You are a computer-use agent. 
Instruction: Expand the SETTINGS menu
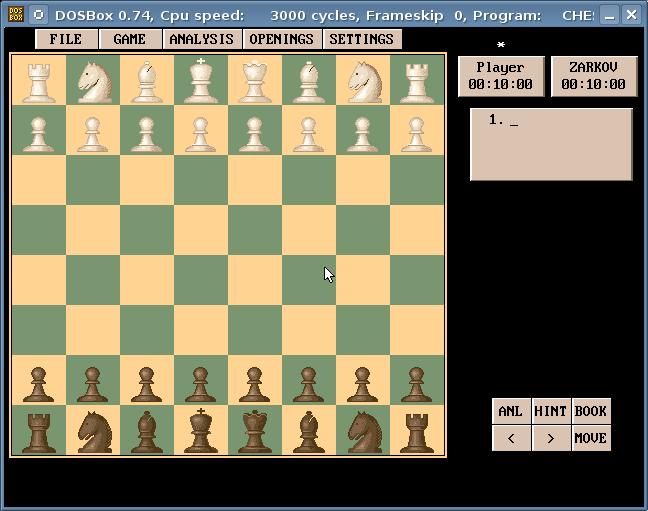click(x=361, y=39)
